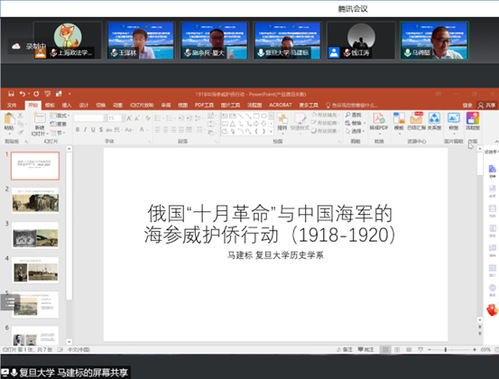
Task: Click the Undo arrow icon
Action: tap(22, 94)
